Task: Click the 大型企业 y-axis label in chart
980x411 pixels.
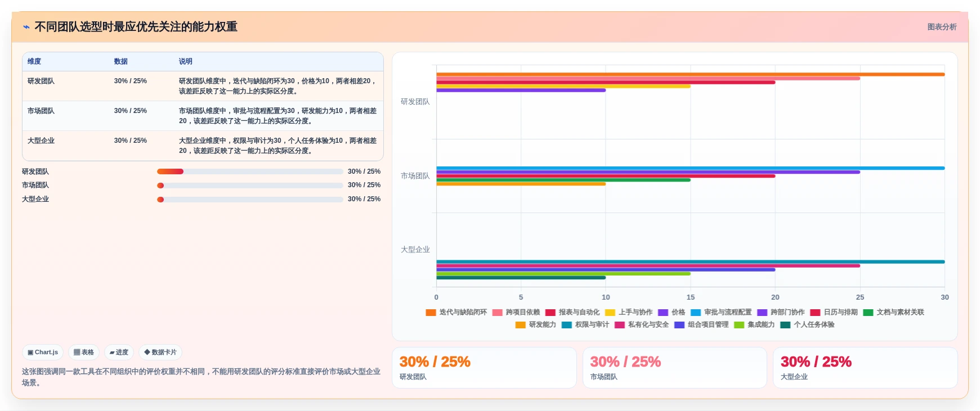Action: click(415, 250)
